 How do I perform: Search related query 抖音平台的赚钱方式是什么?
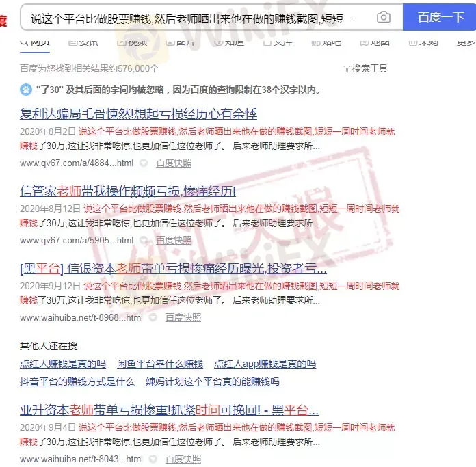(77, 382)
